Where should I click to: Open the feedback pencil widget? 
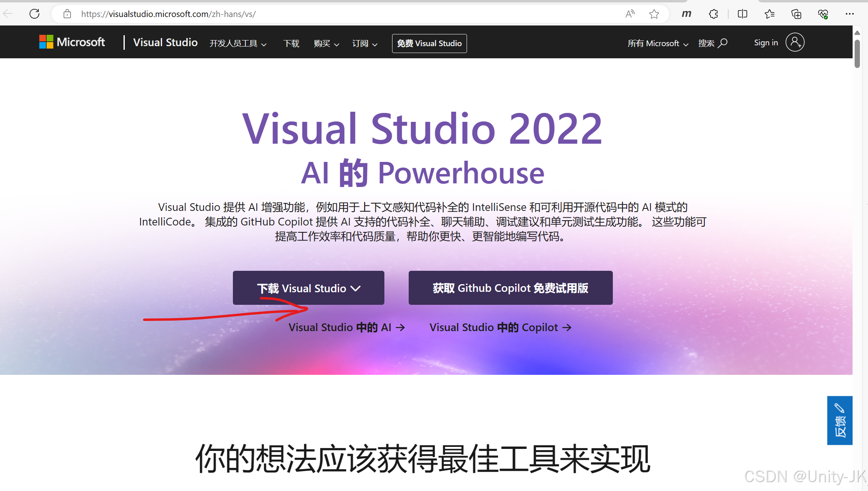pyautogui.click(x=840, y=420)
